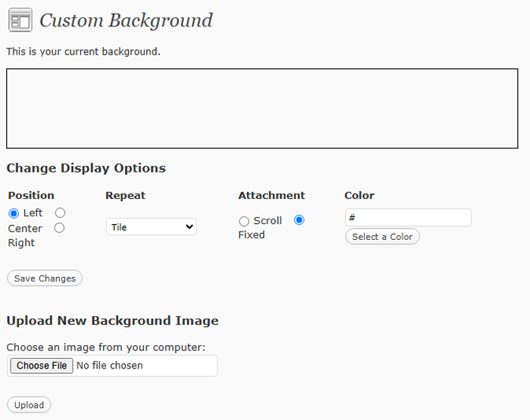Screen dimensions: 530x420
Task: Click the "No file chosen" text
Action: pos(110,366)
